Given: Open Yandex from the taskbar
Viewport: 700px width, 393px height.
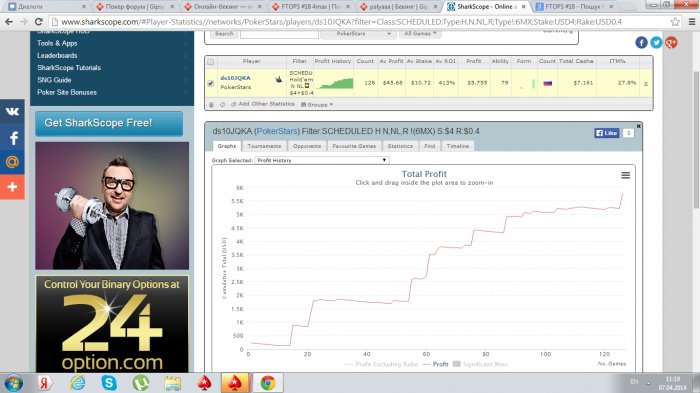Looking at the screenshot, I should coord(45,383).
